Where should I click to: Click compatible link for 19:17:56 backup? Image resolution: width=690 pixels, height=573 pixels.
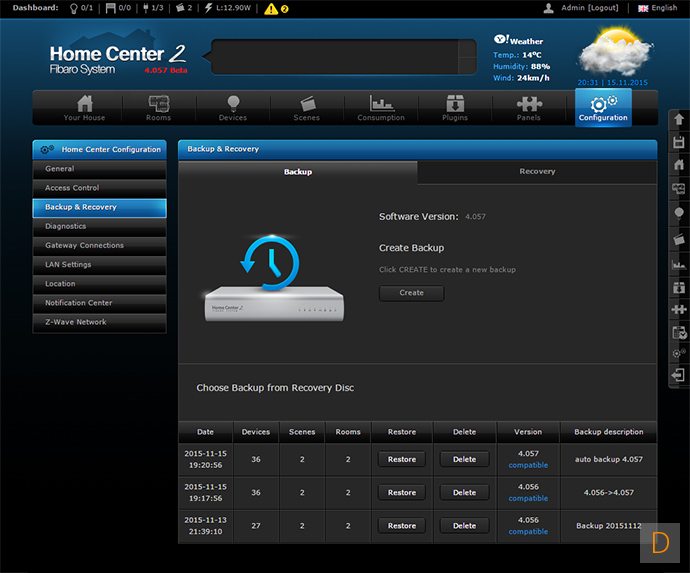528,499
